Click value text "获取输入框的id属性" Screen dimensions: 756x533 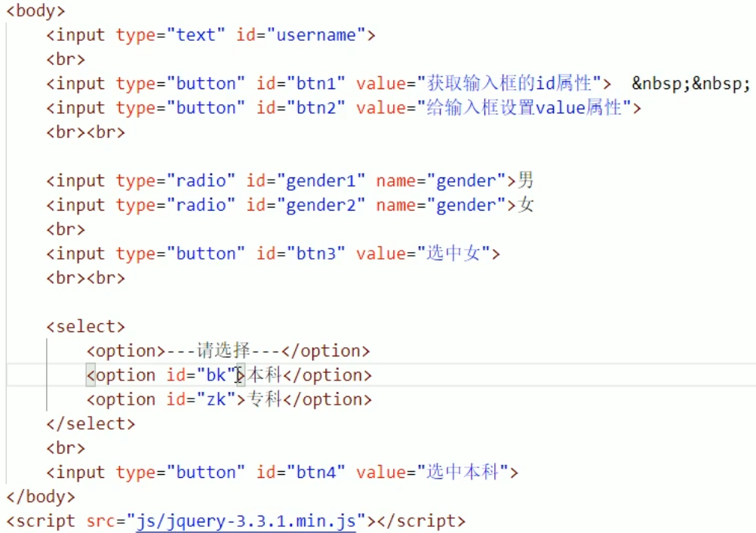[x=509, y=84]
